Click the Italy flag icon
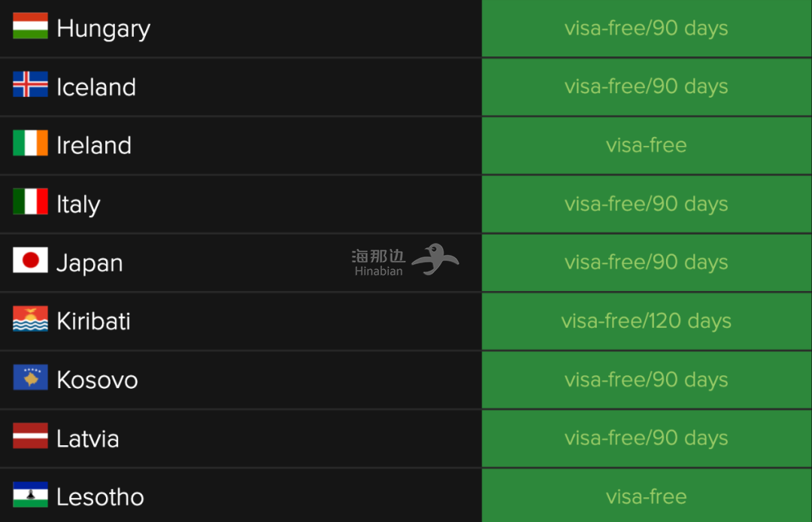Image resolution: width=812 pixels, height=522 pixels. coord(31,202)
